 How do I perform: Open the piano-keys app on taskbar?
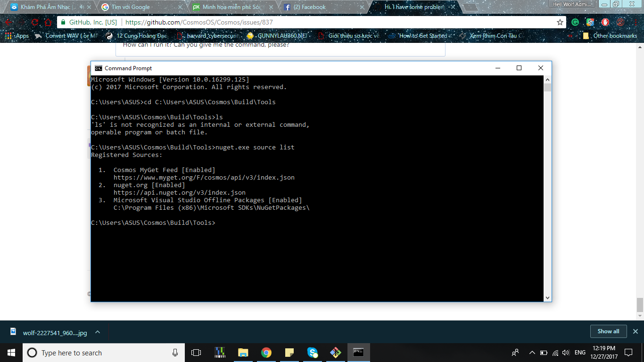pos(220,353)
